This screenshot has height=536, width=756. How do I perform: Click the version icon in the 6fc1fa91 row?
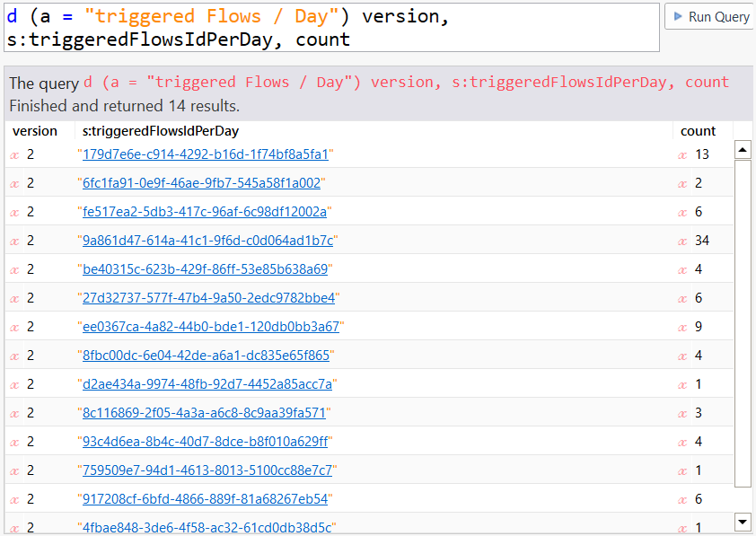coord(14,183)
